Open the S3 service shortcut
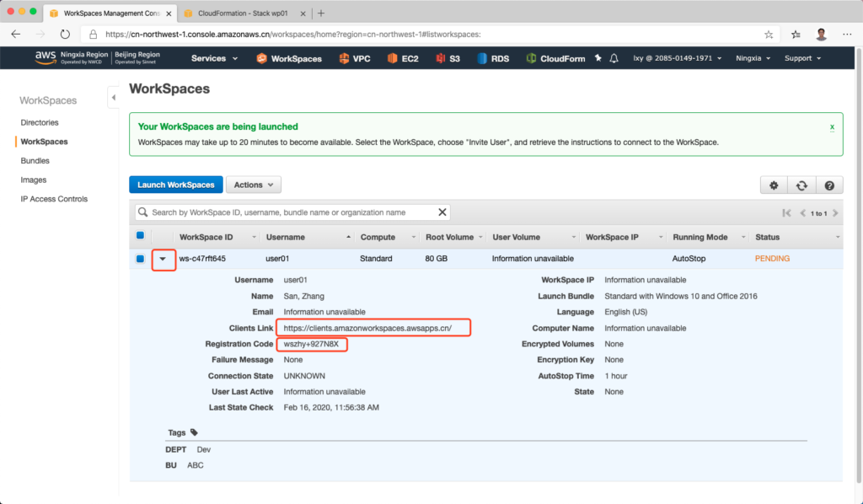The image size is (863, 504). pos(448,58)
